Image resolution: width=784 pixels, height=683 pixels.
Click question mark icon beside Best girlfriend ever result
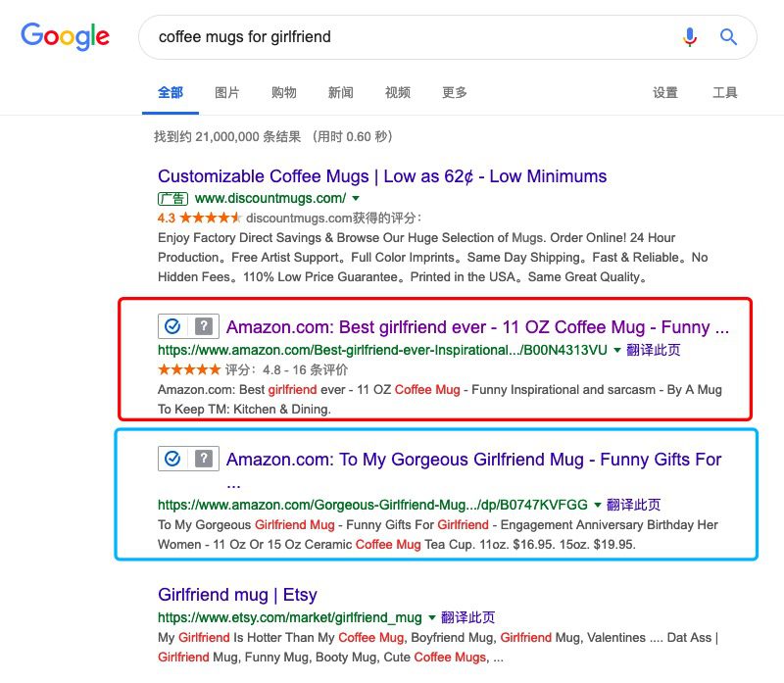pyautogui.click(x=204, y=326)
